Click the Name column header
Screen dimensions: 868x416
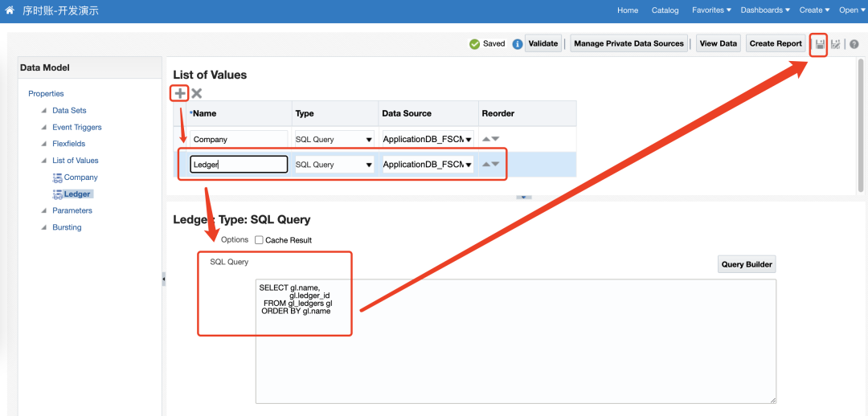pyautogui.click(x=240, y=113)
